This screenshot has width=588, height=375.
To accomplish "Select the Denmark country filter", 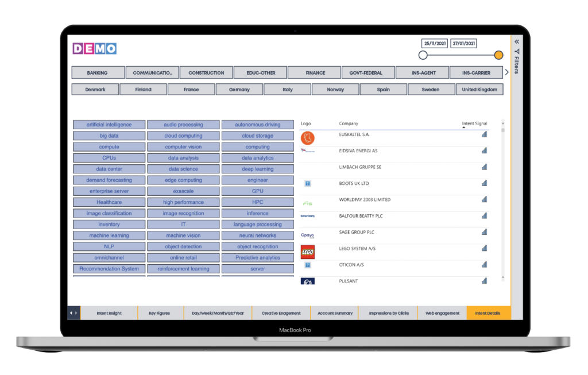I will [95, 89].
